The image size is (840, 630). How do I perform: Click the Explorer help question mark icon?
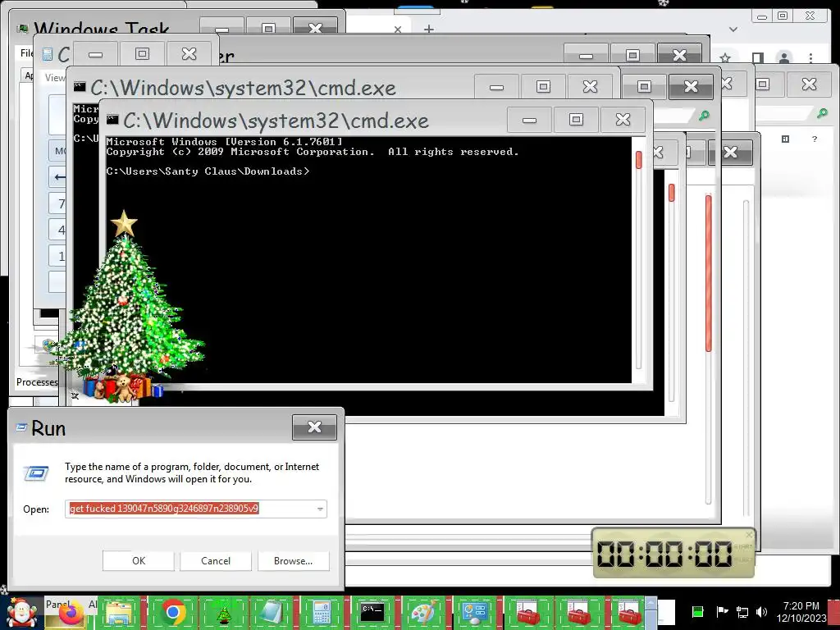(x=815, y=139)
